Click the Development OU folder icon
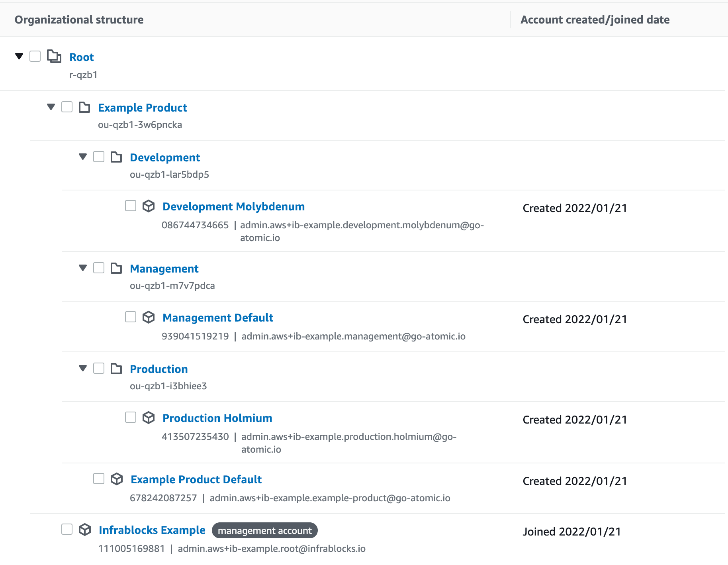This screenshot has width=728, height=565. pyautogui.click(x=116, y=157)
